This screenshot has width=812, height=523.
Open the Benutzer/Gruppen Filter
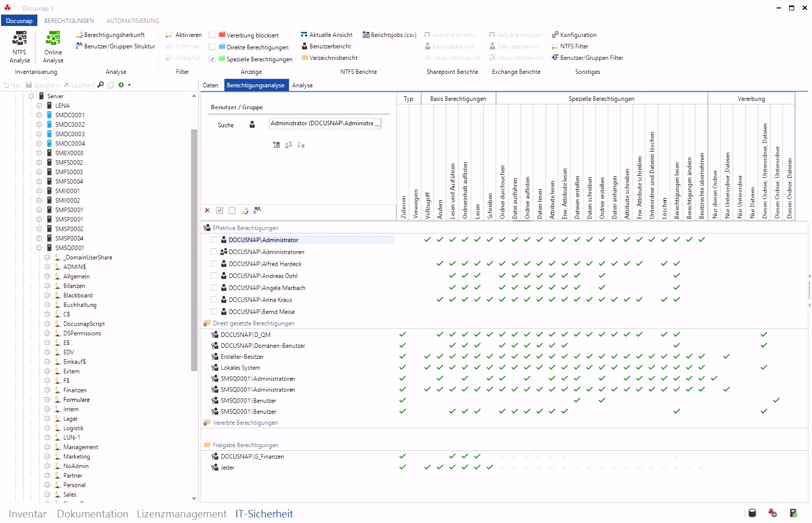tap(588, 58)
